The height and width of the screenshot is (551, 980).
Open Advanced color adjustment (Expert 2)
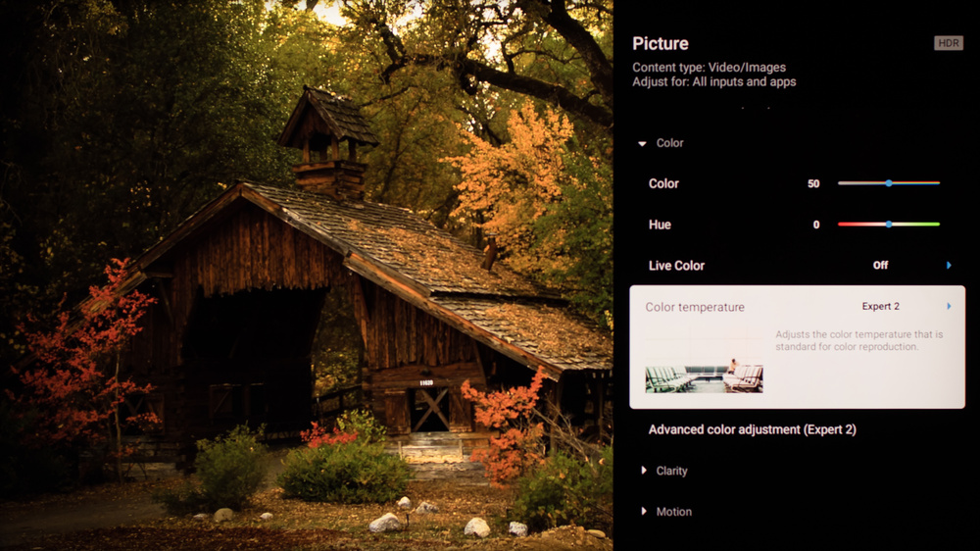point(752,429)
